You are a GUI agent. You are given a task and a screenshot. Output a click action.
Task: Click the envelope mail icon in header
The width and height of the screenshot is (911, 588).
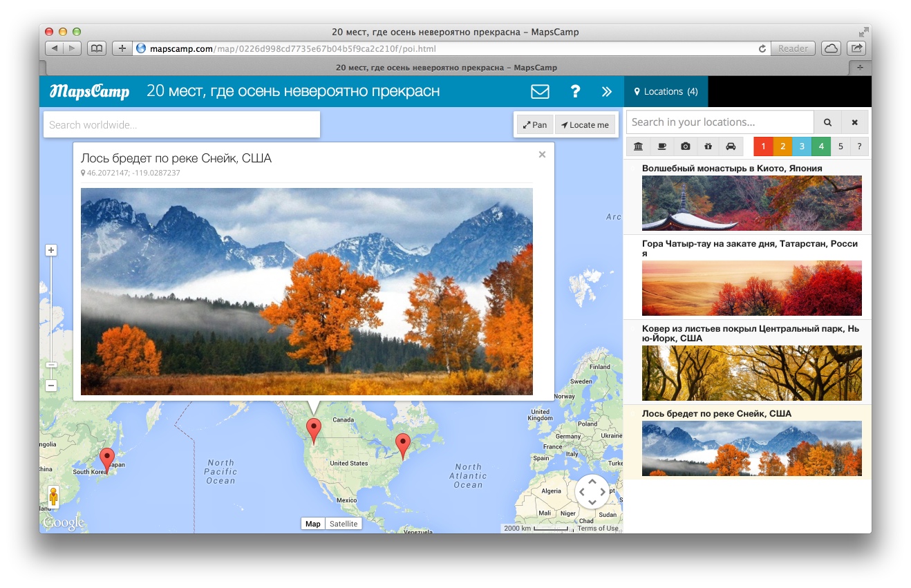pos(540,92)
